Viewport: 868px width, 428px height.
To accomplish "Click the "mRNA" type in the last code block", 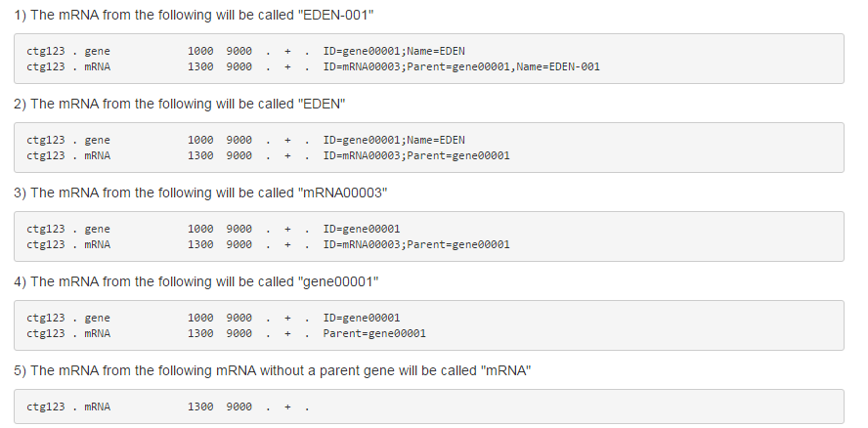I will (x=97, y=407).
